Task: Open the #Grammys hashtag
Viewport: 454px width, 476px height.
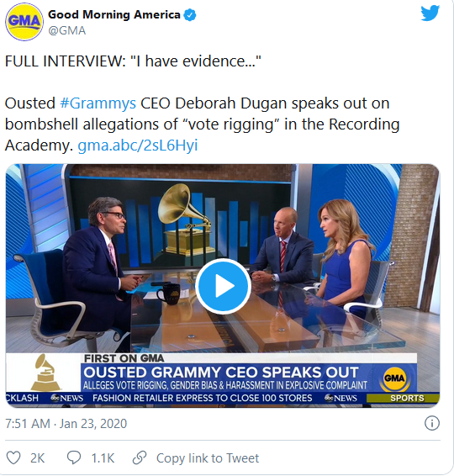Action: (98, 103)
